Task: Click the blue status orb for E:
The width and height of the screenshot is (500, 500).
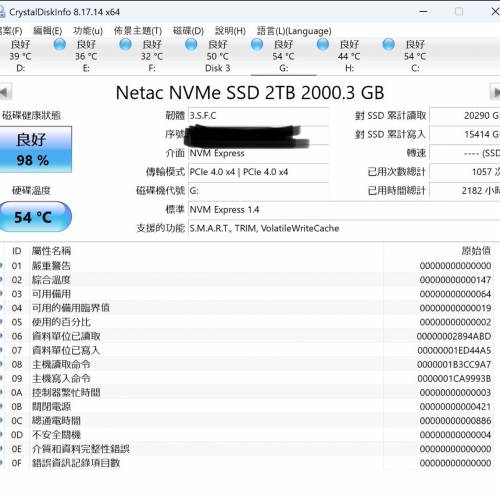Action: pos(60,44)
